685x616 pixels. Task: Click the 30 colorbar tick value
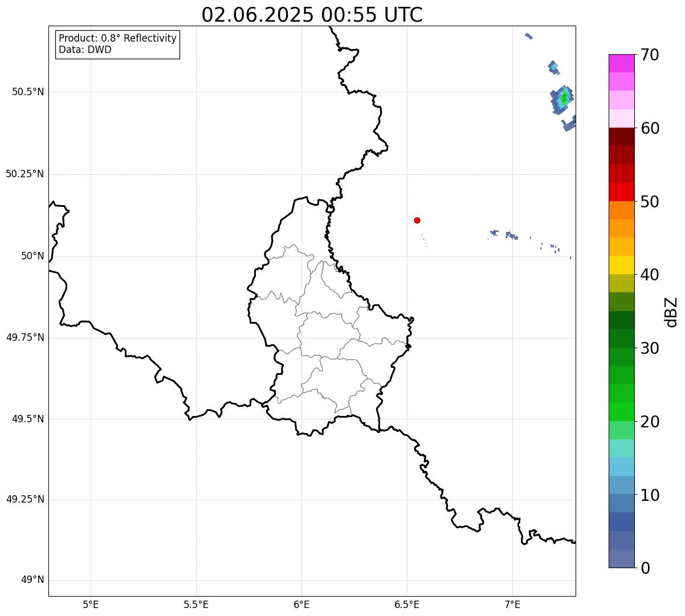click(650, 348)
